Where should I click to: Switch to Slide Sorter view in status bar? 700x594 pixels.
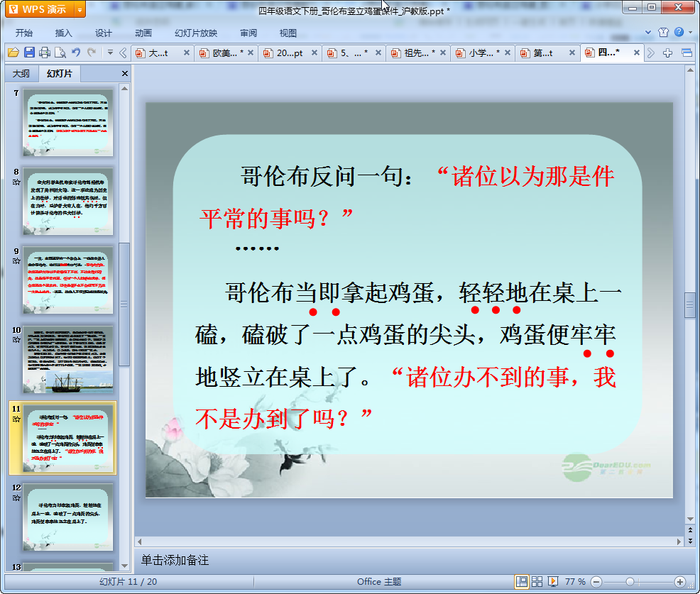[537, 581]
